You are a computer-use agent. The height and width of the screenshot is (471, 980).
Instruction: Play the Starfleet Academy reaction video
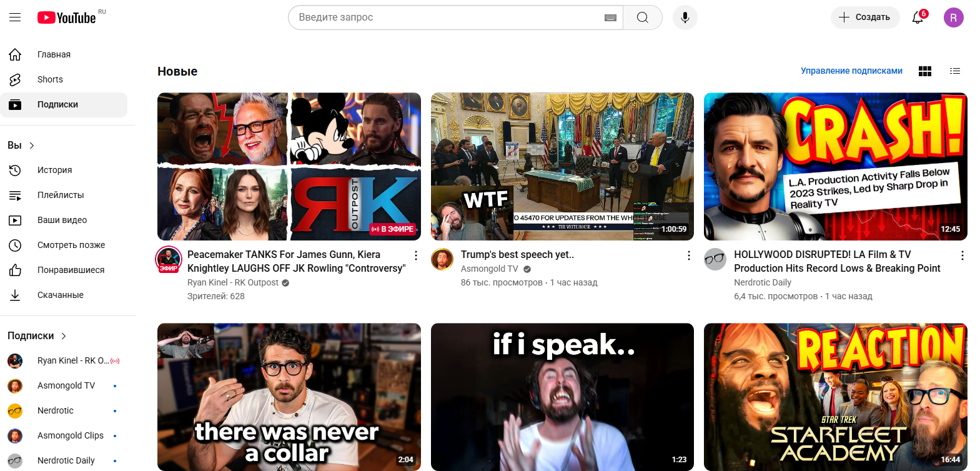(836, 397)
